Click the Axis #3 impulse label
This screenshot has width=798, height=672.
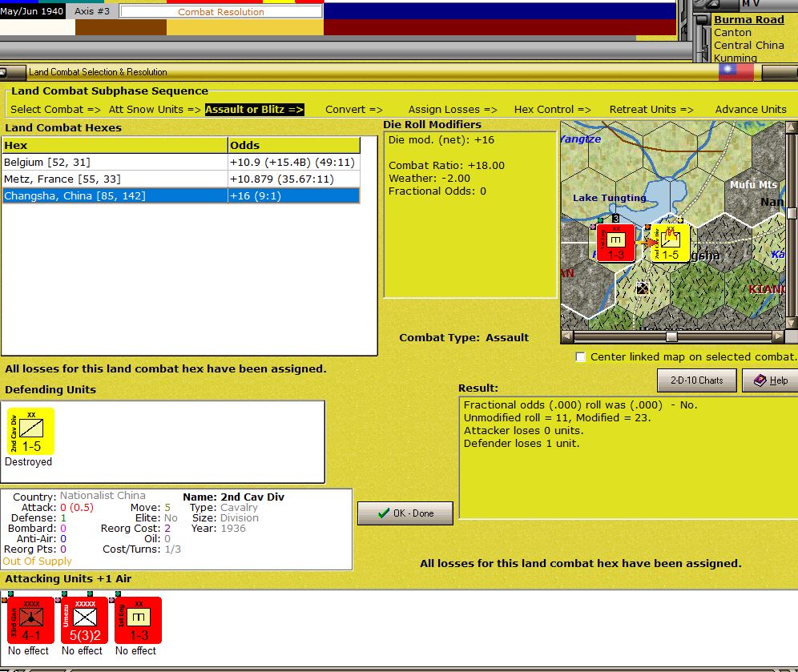91,11
